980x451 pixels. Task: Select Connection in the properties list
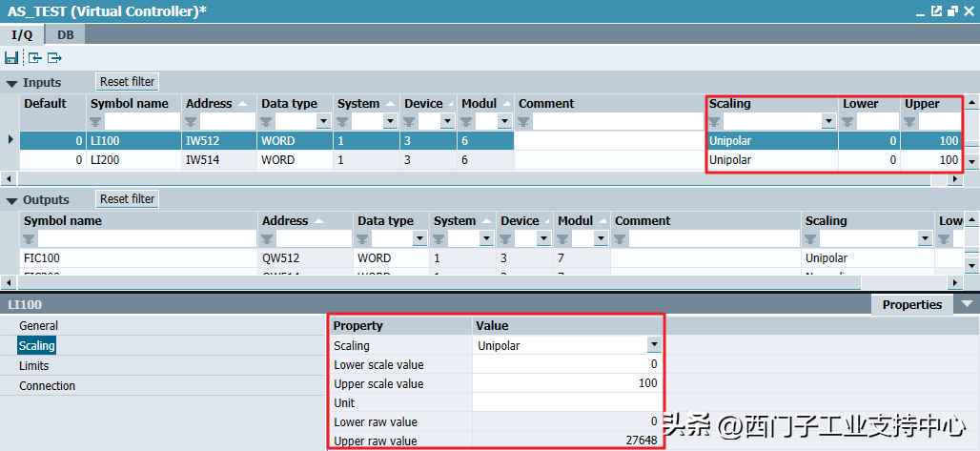[47, 386]
